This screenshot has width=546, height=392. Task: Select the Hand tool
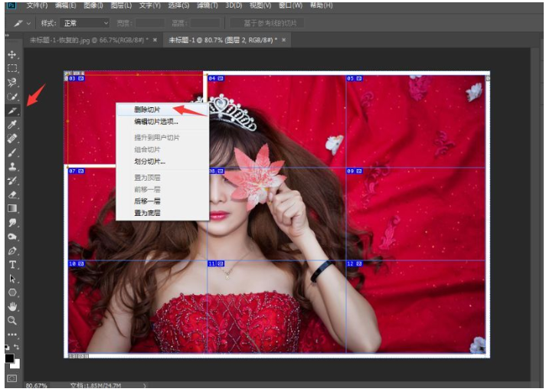click(12, 306)
